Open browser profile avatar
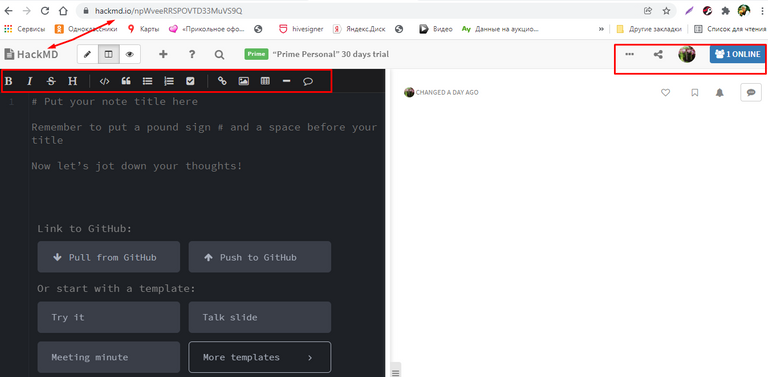 click(744, 10)
